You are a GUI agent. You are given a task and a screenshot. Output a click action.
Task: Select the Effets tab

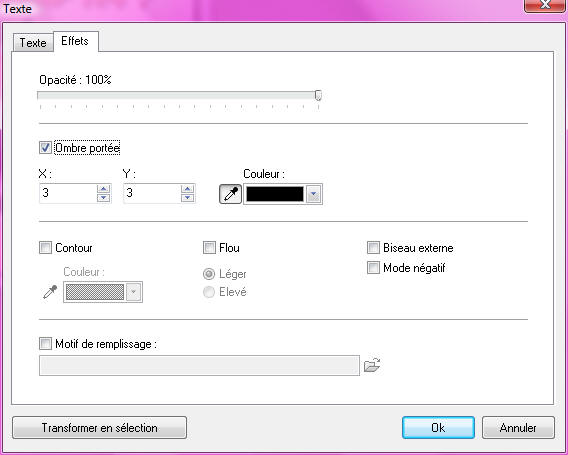pyautogui.click(x=75, y=41)
